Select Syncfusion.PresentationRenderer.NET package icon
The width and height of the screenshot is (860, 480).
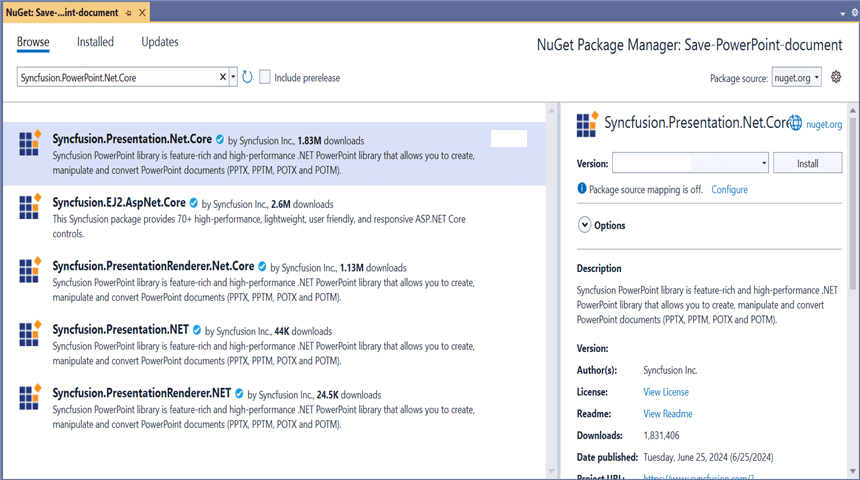click(30, 397)
